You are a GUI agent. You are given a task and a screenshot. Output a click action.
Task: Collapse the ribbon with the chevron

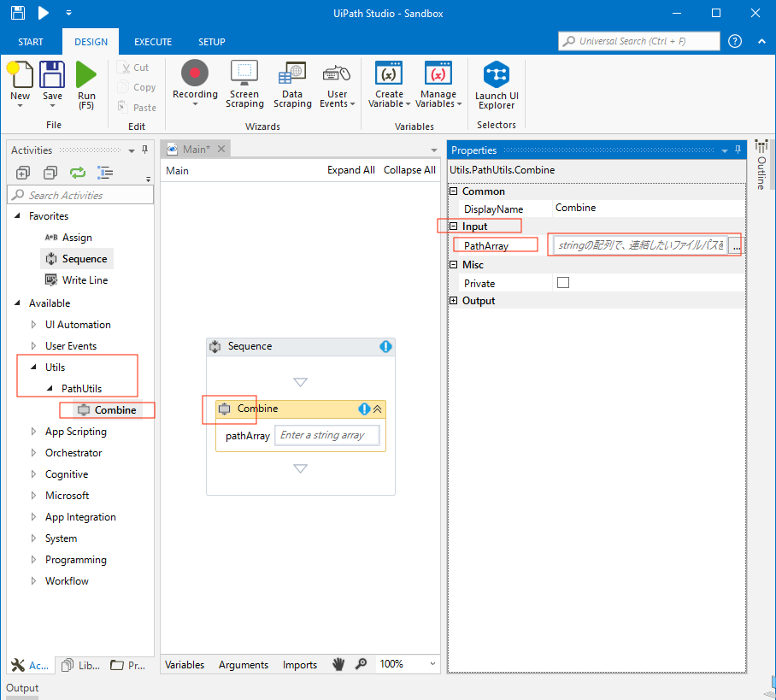(761, 42)
